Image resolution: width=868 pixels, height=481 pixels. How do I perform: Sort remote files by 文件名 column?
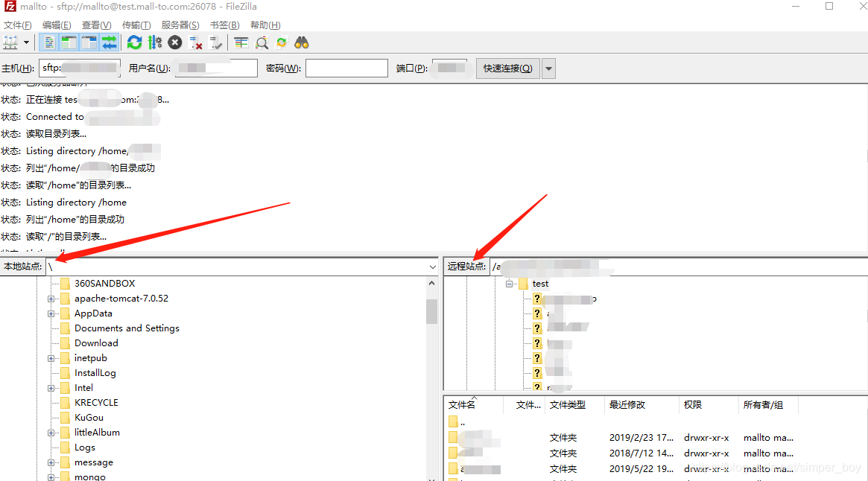point(474,405)
